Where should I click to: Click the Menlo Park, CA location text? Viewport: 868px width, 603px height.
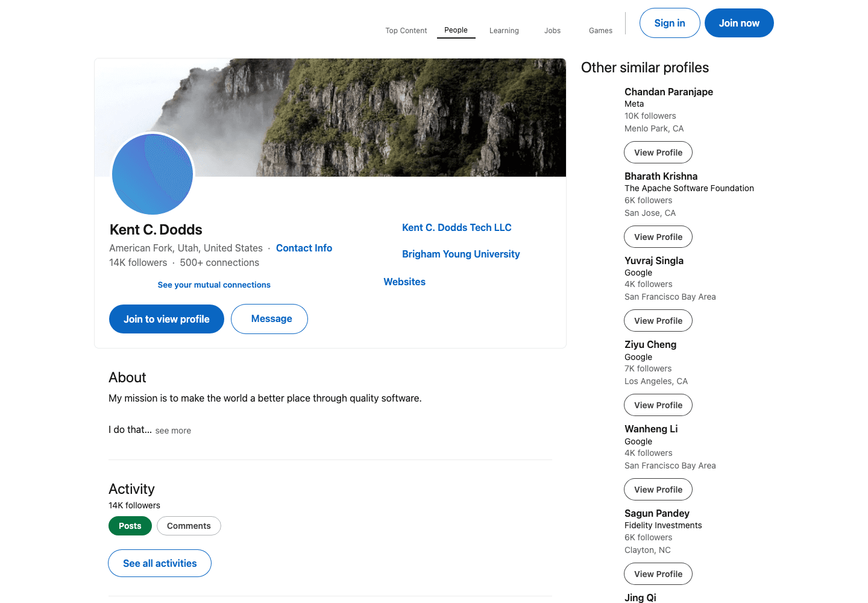[x=654, y=128]
